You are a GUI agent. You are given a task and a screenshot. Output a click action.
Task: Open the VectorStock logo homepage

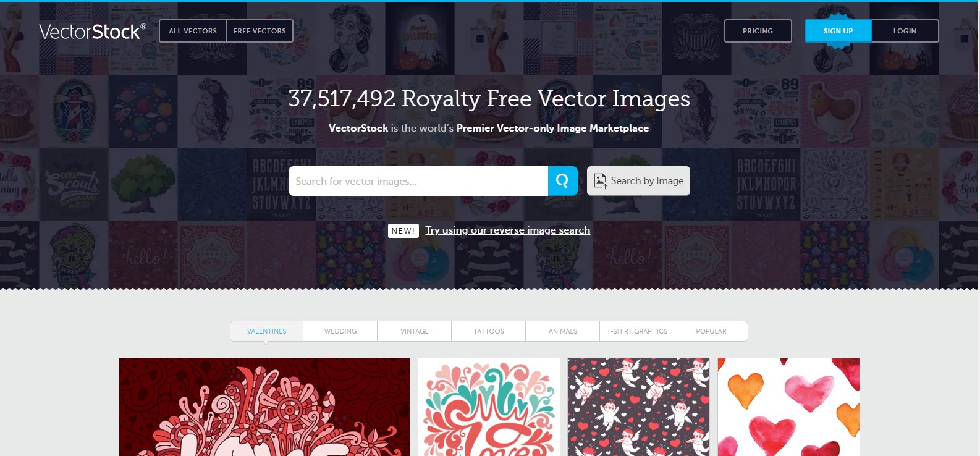(93, 32)
